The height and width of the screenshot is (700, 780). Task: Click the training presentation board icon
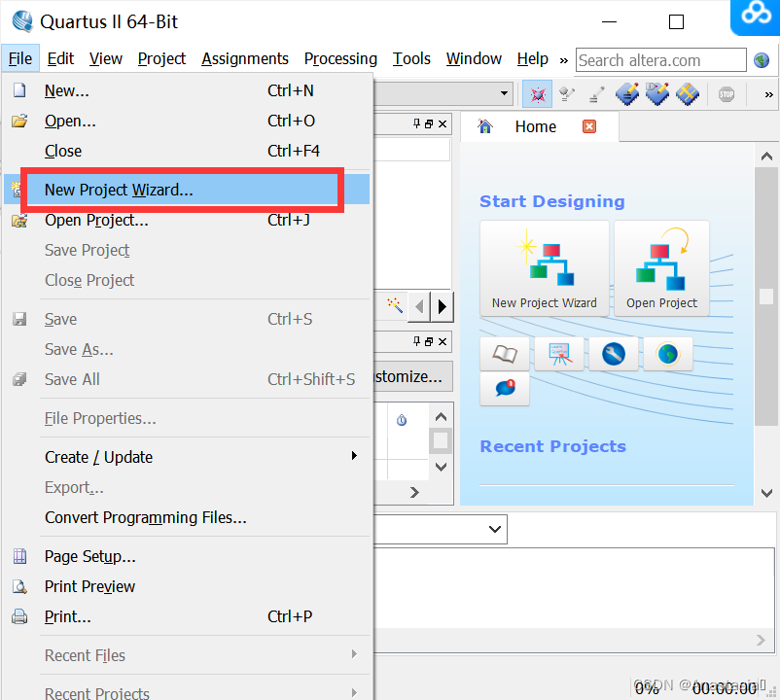[559, 354]
